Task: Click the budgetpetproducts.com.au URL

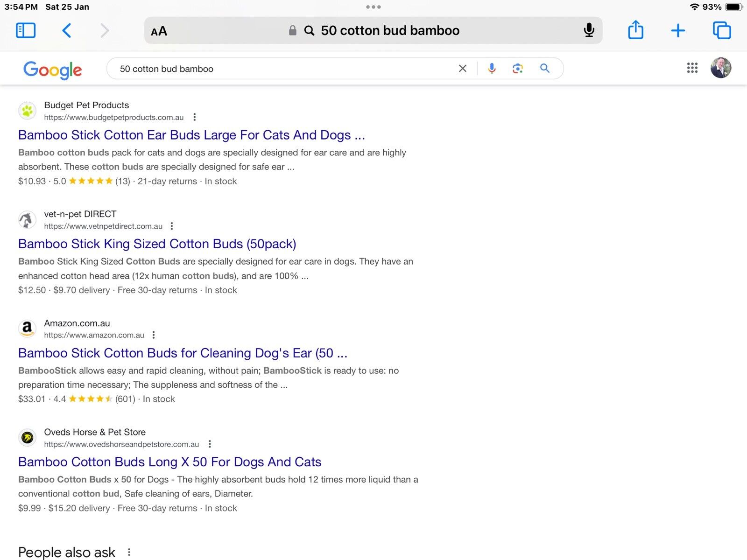Action: click(114, 118)
